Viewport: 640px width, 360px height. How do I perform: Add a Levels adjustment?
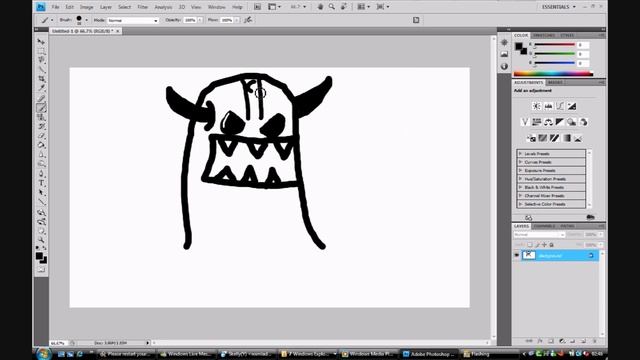tap(548, 106)
